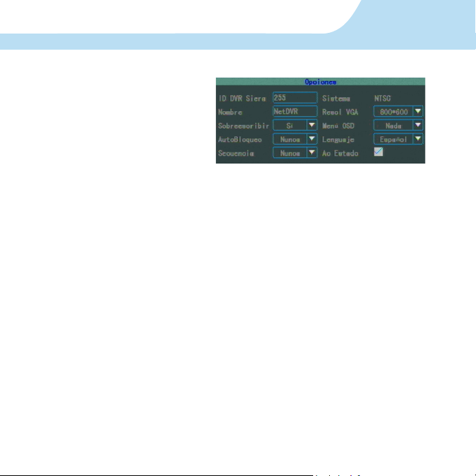The image size is (476, 476).
Task: Expand the AutoBloqueo dropdown showing Nunca
Action: [x=295, y=139]
